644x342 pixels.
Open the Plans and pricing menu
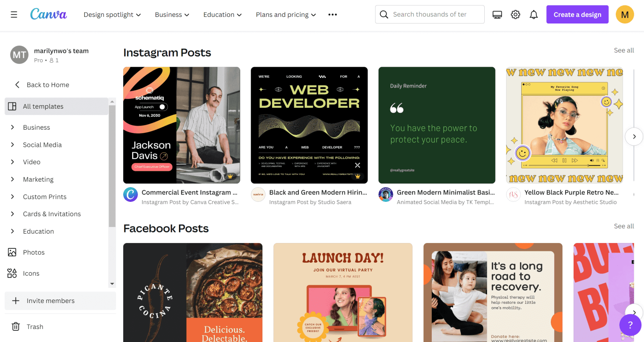point(285,14)
